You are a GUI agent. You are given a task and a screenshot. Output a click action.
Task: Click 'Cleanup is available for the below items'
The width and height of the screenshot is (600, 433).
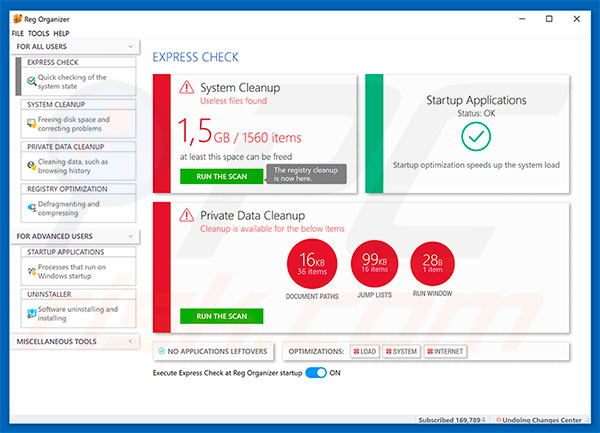(x=272, y=229)
